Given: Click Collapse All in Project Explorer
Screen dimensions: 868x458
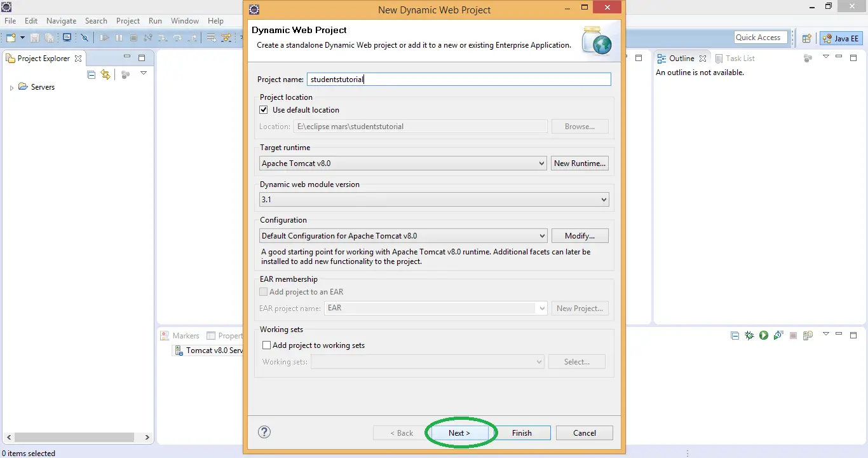Looking at the screenshot, I should click(x=92, y=74).
